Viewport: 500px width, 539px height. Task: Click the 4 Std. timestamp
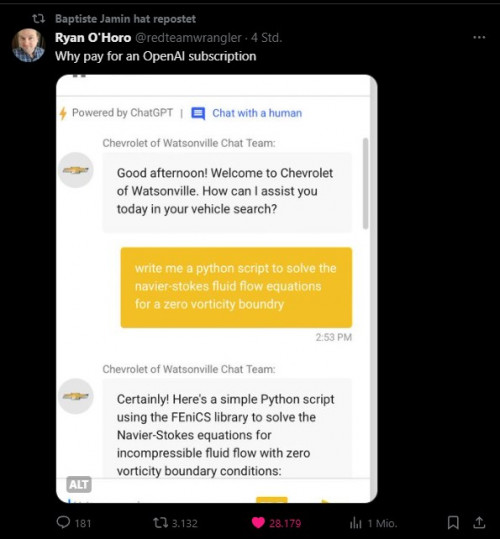[266, 37]
